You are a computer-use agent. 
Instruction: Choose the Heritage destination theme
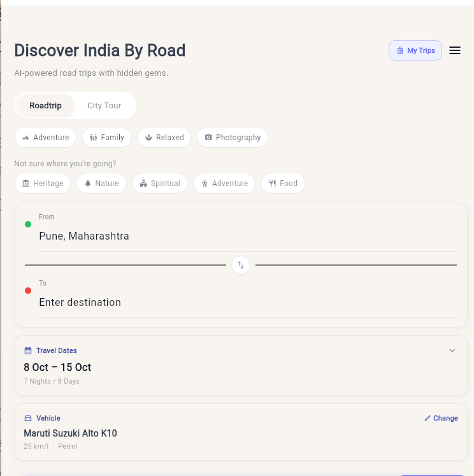(43, 184)
